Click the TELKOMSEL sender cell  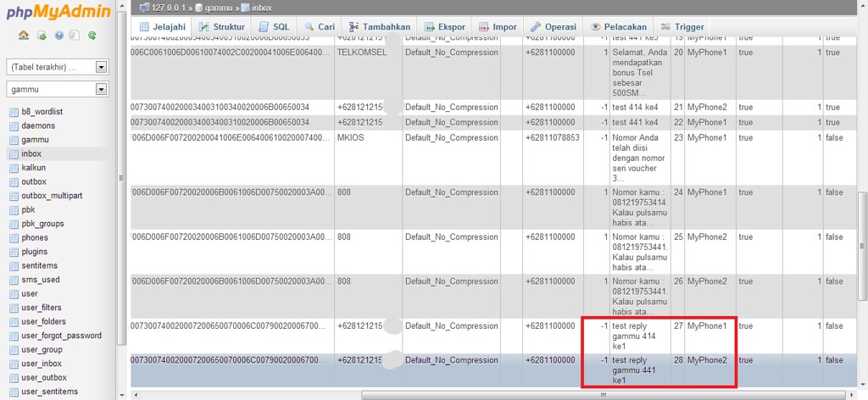click(362, 53)
